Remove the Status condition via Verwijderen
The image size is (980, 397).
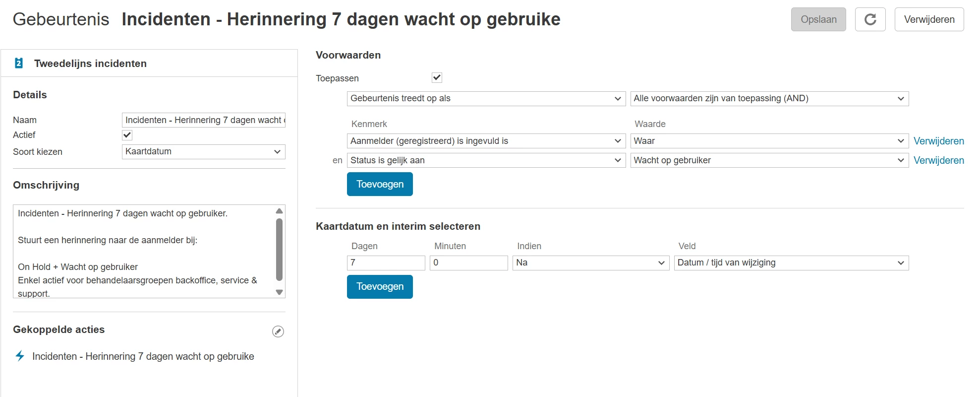point(938,160)
